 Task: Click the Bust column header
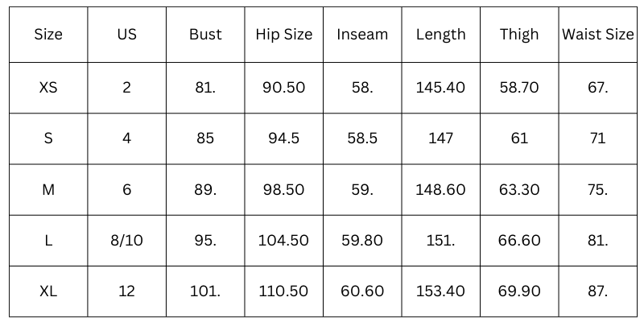[205, 35]
